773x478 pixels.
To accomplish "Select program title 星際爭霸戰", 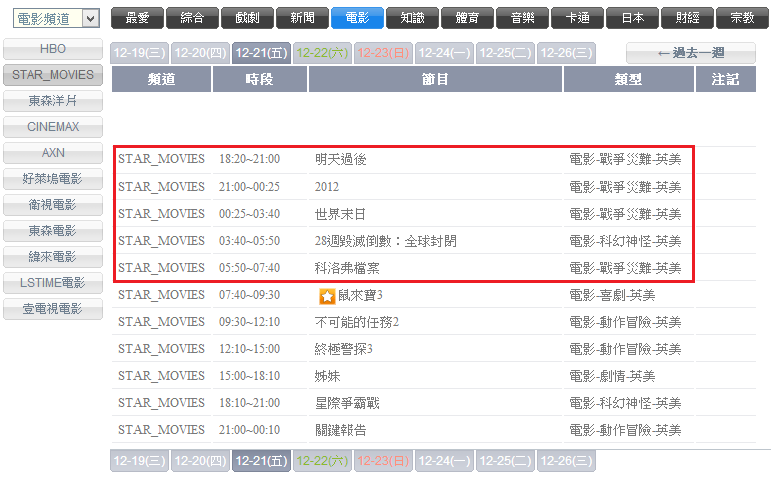I will (347, 403).
